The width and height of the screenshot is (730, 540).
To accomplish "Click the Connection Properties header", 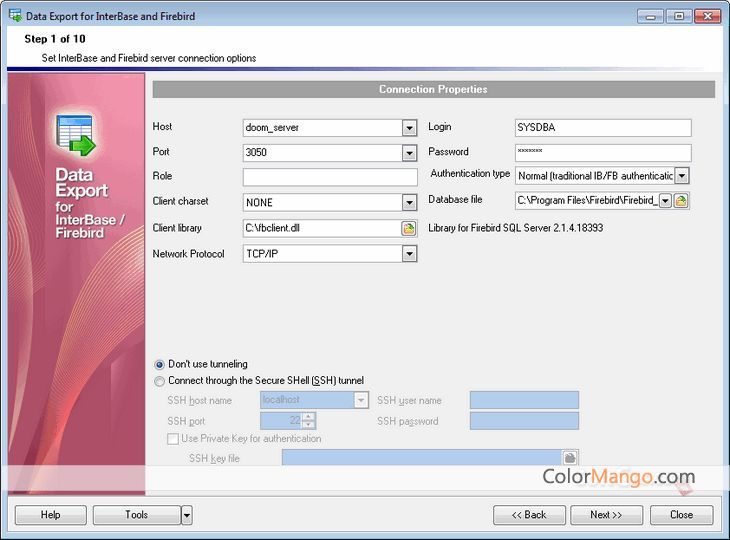I will click(x=433, y=89).
